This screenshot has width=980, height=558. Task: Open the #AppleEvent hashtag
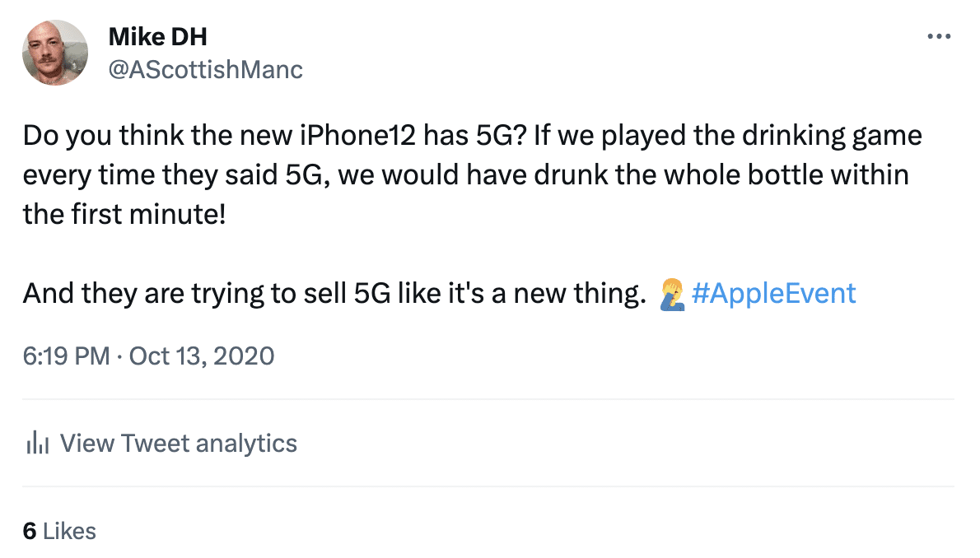click(773, 294)
